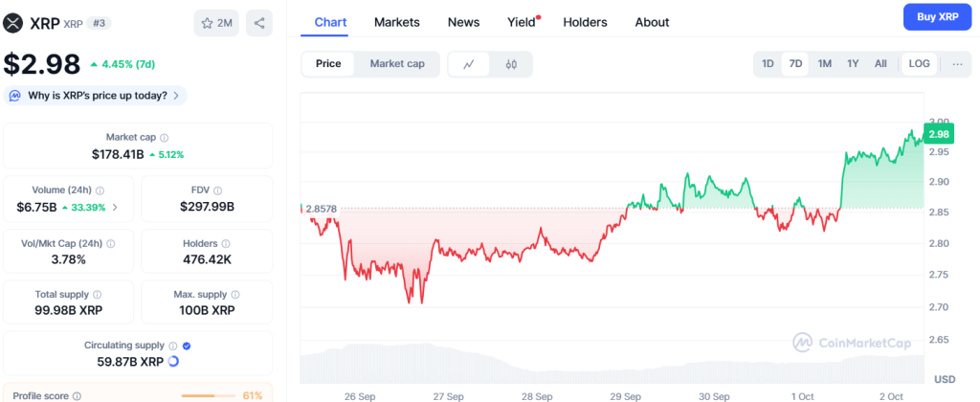Open the chart more options ellipsis
Screen dimensions: 980x402
(957, 64)
